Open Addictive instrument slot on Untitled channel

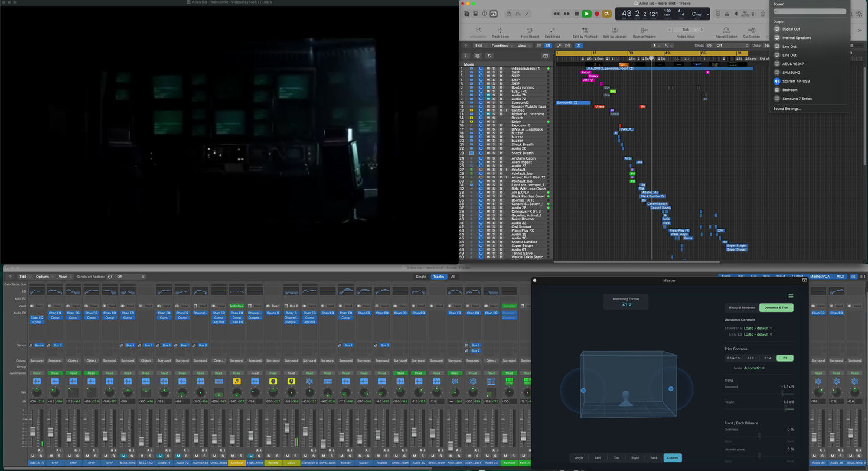(236, 306)
